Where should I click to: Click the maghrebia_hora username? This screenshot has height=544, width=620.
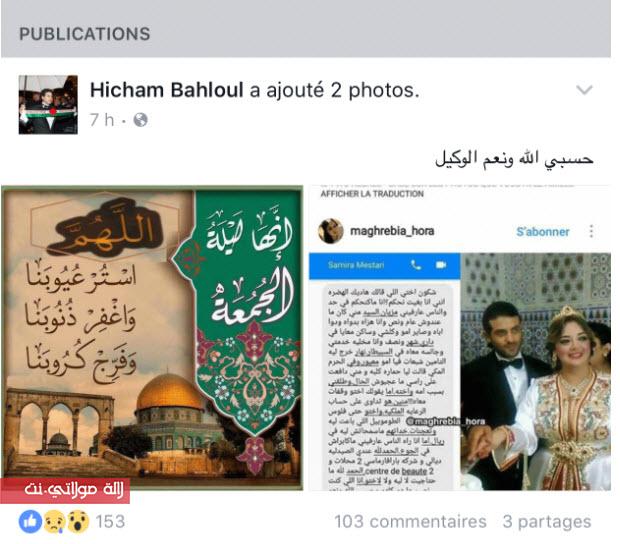coord(392,230)
